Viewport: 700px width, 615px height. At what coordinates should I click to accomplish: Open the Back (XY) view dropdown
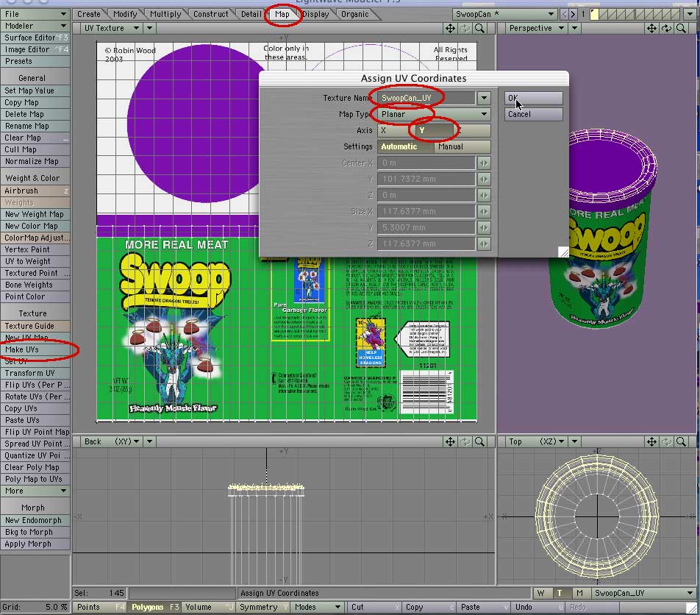pyautogui.click(x=112, y=441)
